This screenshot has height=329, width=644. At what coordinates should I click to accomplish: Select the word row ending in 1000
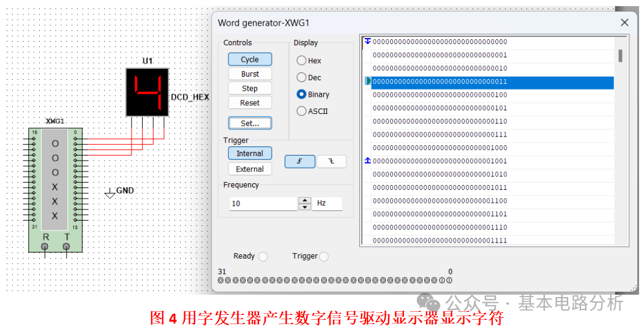coord(492,148)
